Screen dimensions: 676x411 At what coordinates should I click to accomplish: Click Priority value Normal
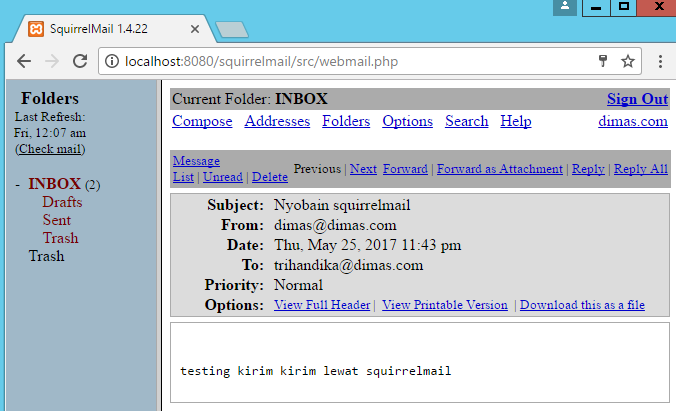coord(298,285)
